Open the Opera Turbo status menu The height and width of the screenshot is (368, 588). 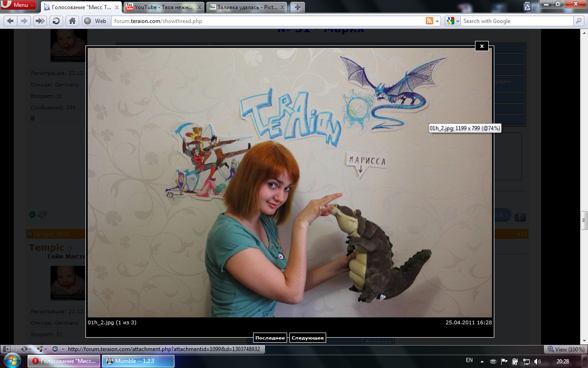(x=58, y=349)
